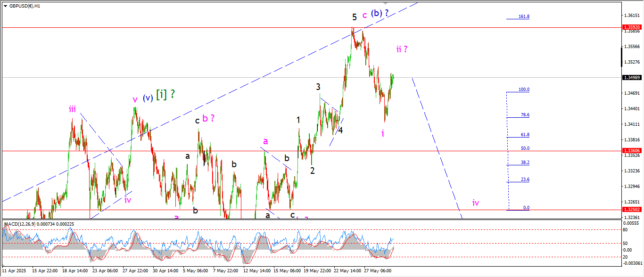Click the current price 1.34989 marker
This screenshot has width=644, height=277.
631,77
